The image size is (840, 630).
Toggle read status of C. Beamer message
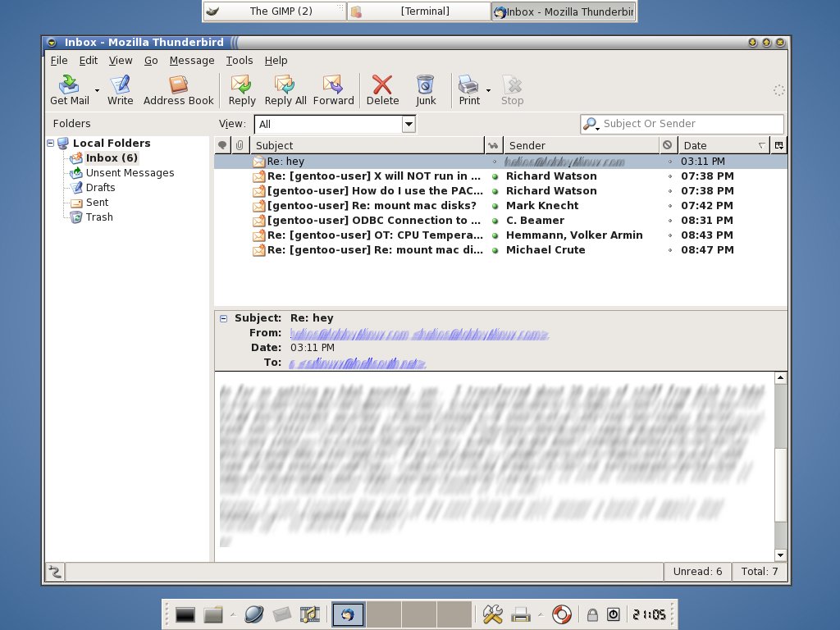(495, 221)
